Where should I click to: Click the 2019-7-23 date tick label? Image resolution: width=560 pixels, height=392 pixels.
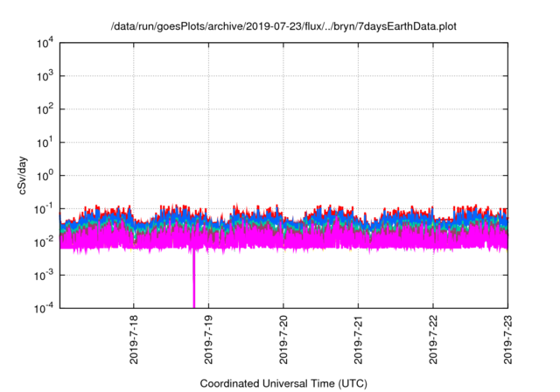(507, 339)
